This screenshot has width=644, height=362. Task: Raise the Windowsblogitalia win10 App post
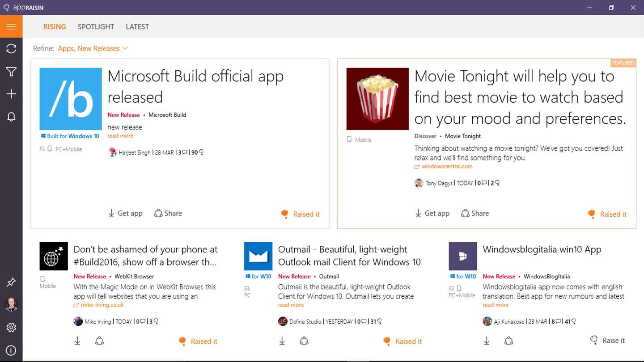coord(607,341)
